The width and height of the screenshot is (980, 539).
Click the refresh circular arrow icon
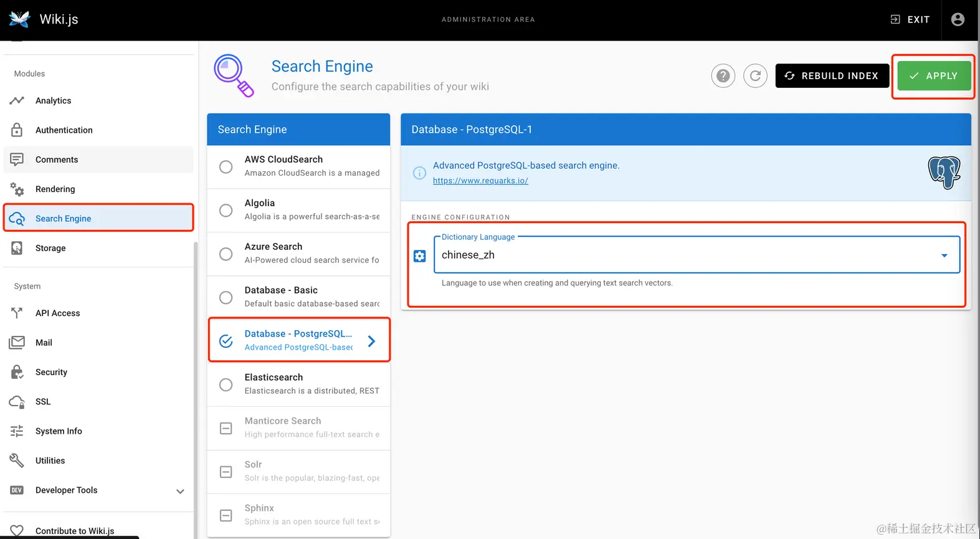[x=755, y=76]
